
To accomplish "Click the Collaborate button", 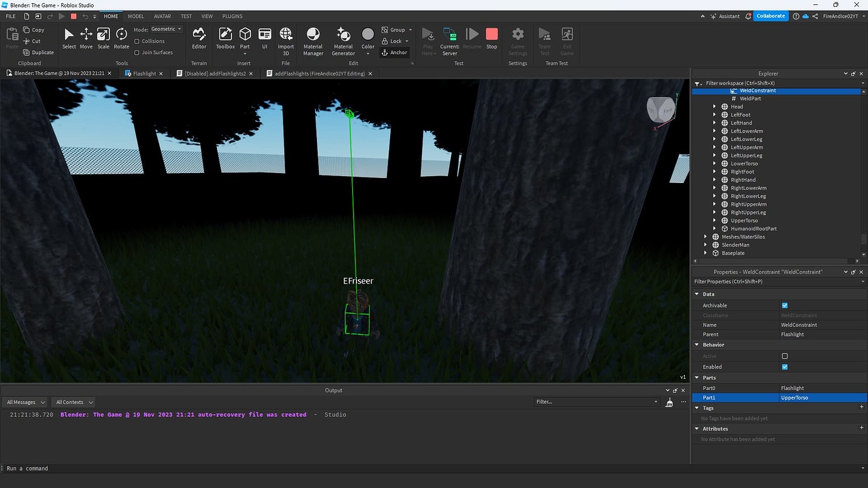I will tap(770, 16).
